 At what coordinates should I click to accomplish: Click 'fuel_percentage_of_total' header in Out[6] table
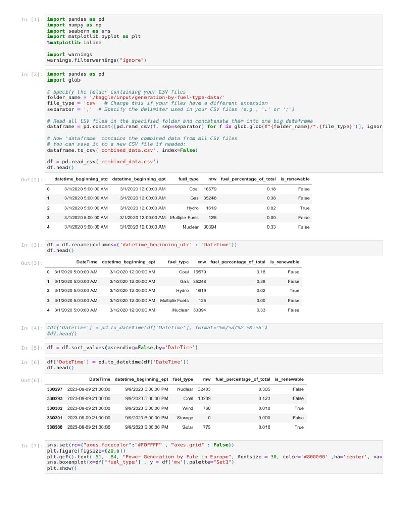pos(243,380)
